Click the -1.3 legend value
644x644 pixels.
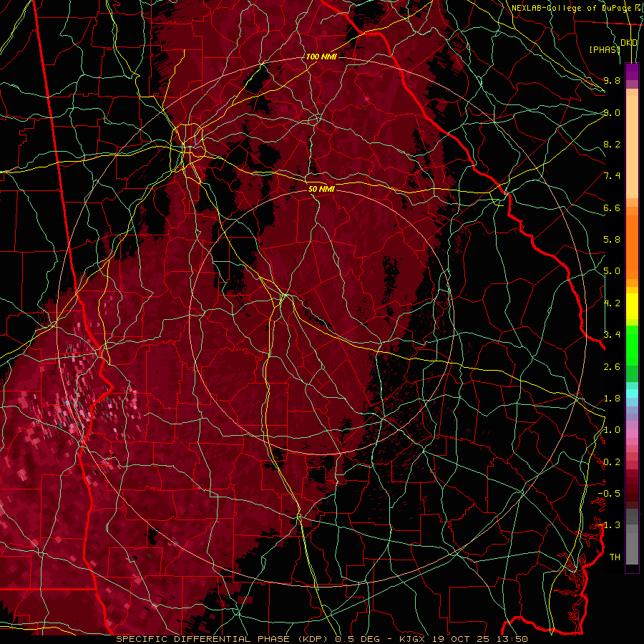pyautogui.click(x=609, y=525)
